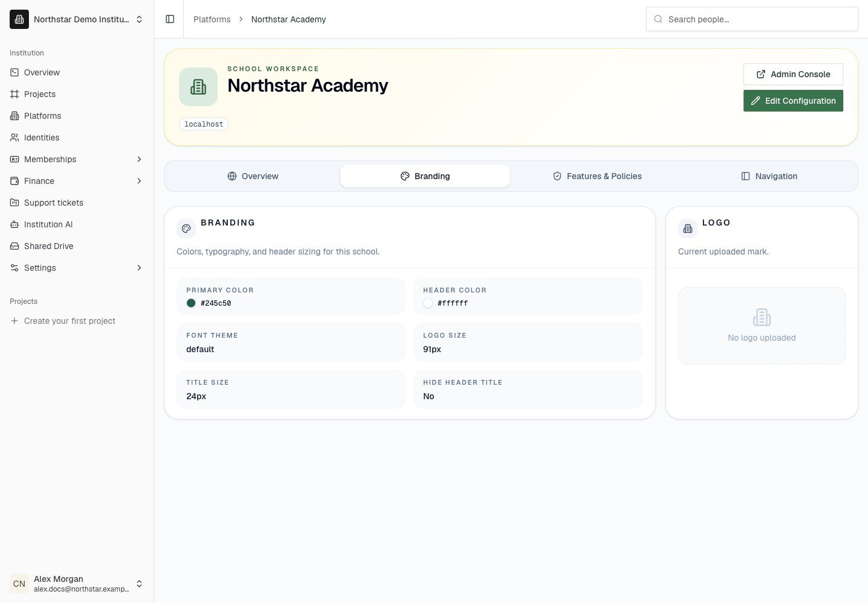Open the Admin Console button
This screenshot has height=603, width=868.
(793, 74)
